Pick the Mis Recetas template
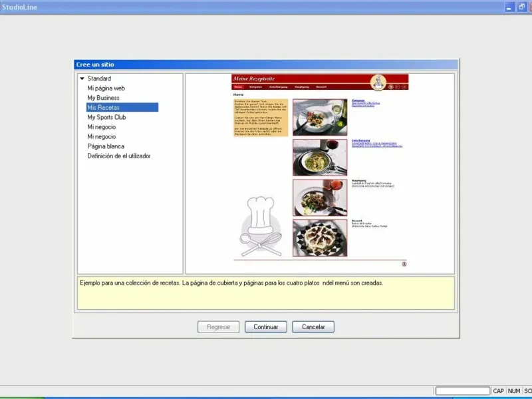Screen dimensions: 532x399 click(x=122, y=107)
